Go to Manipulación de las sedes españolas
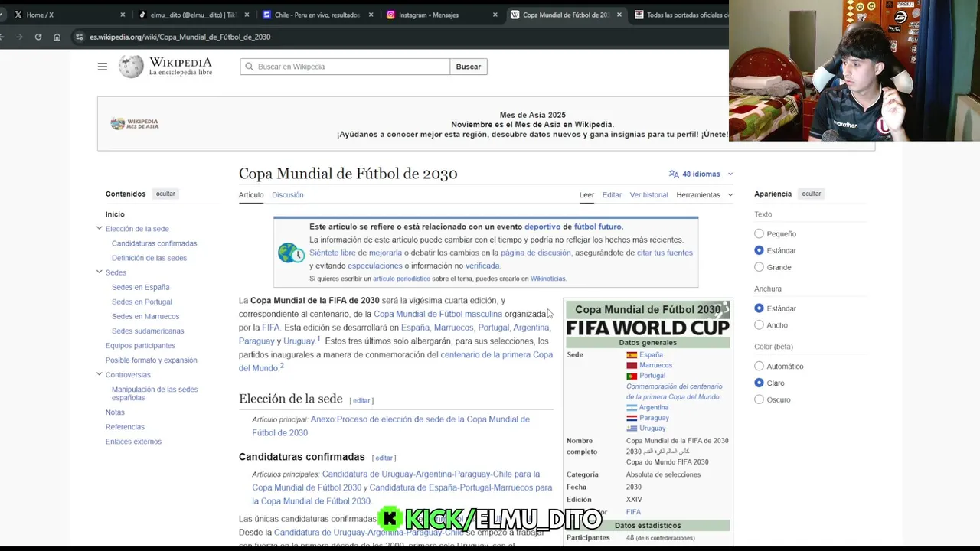The width and height of the screenshot is (980, 551). click(155, 393)
